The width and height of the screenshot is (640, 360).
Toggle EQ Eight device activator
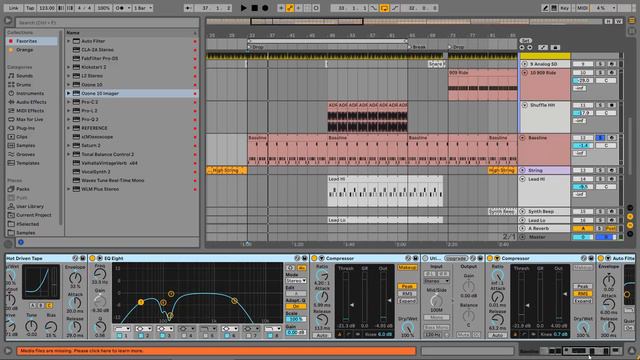click(92, 258)
